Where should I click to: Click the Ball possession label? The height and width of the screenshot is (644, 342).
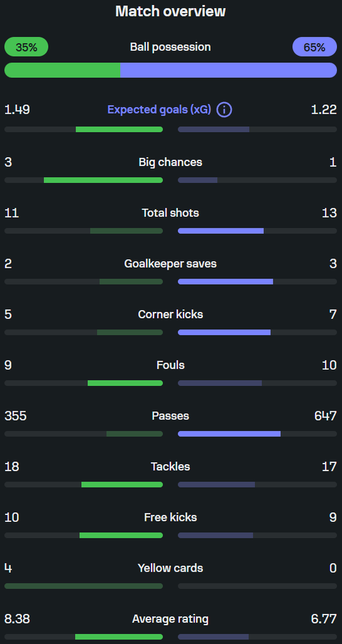pos(170,47)
